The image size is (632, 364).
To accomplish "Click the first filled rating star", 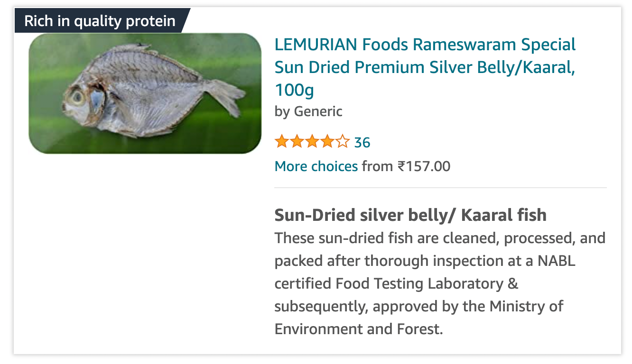I will pyautogui.click(x=281, y=142).
